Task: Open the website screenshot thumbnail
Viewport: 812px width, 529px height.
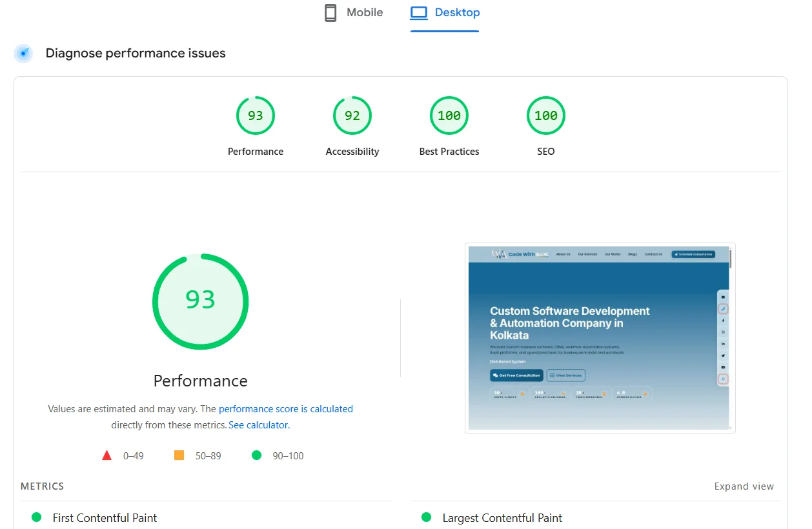Action: [600, 338]
